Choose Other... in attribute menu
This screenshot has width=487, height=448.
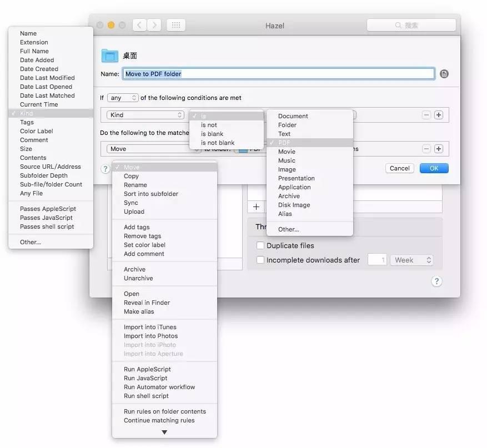tap(30, 242)
